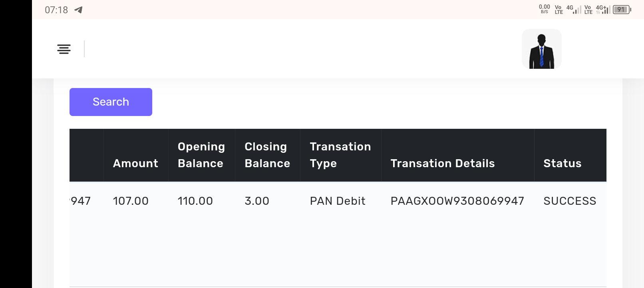Tap the 07:18 clock display
The height and width of the screenshot is (288, 644).
coord(56,10)
